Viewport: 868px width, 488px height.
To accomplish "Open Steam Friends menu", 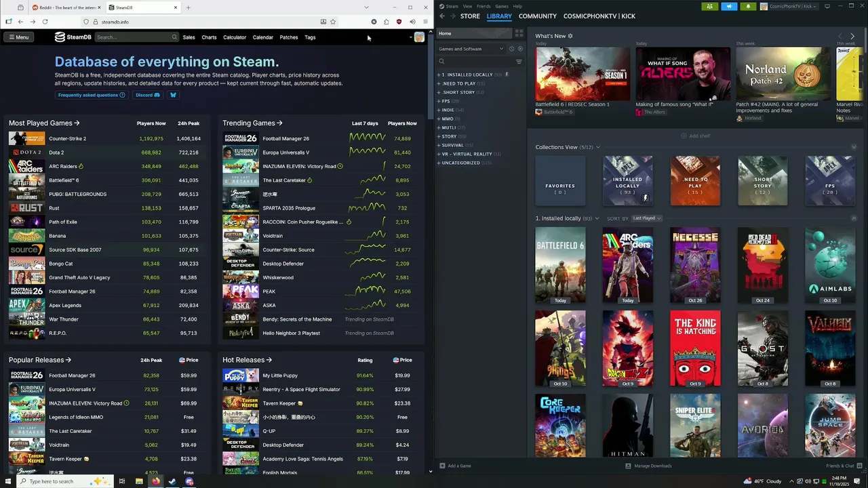I will 484,6.
